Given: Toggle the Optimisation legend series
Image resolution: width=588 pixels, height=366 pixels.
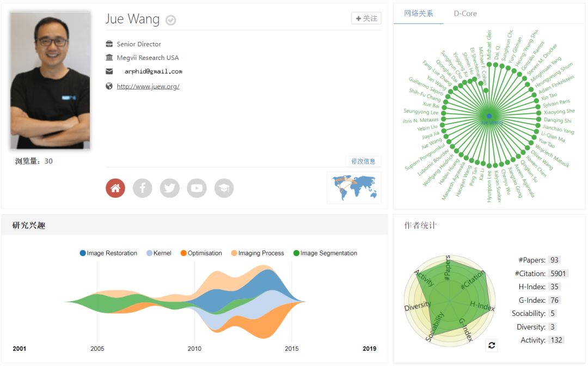Looking at the screenshot, I should pyautogui.click(x=201, y=253).
